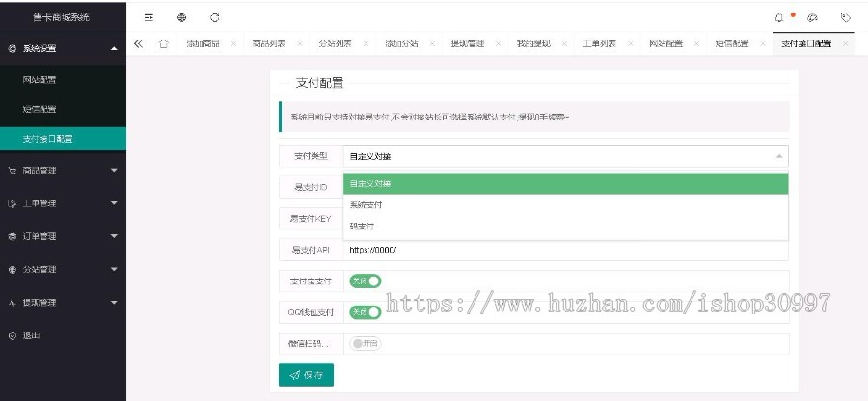Close the first 提现管理 tab
Screen dimensions: 868x401
499,44
